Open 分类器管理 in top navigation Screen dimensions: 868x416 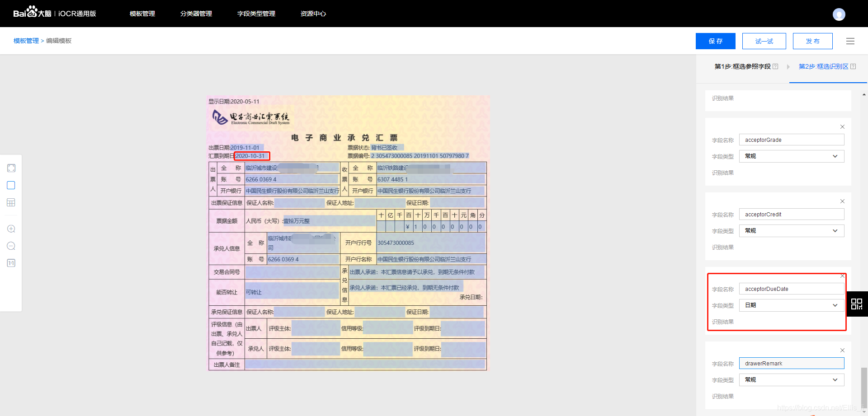pyautogui.click(x=196, y=14)
